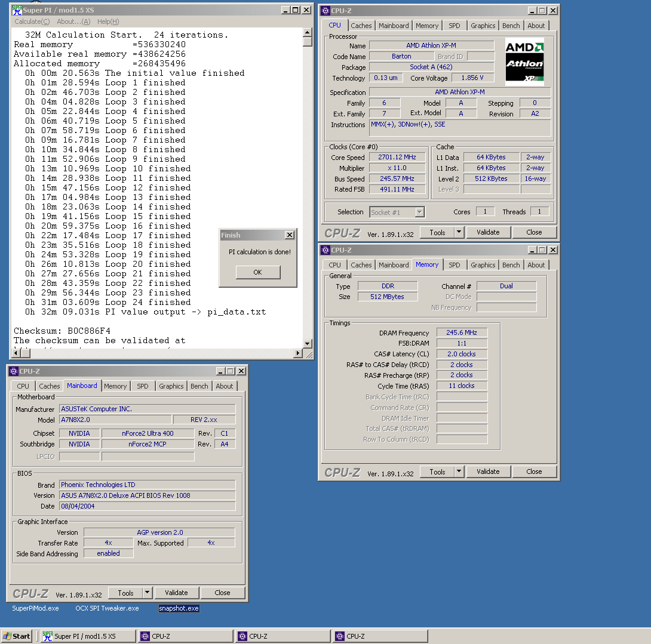Click Tools in the Memory CPU-Z window
Viewport: 651px width, 644px height.
point(437,472)
